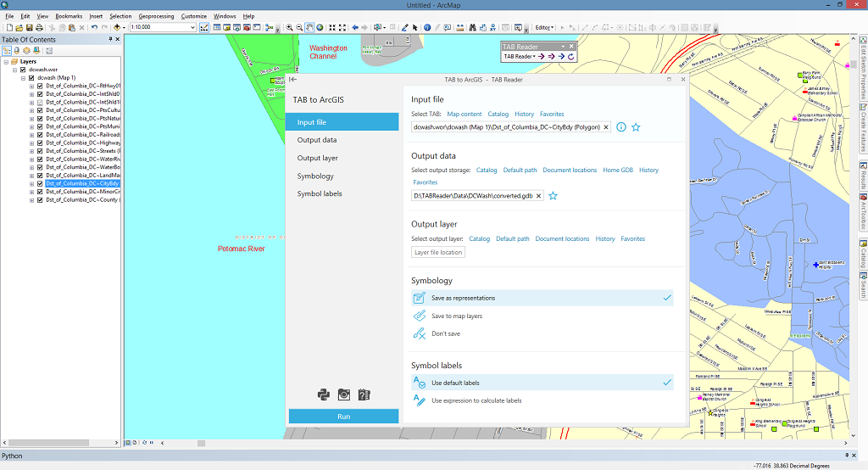Select the Zoom In tool
The width and height of the screenshot is (868, 470).
[x=289, y=27]
